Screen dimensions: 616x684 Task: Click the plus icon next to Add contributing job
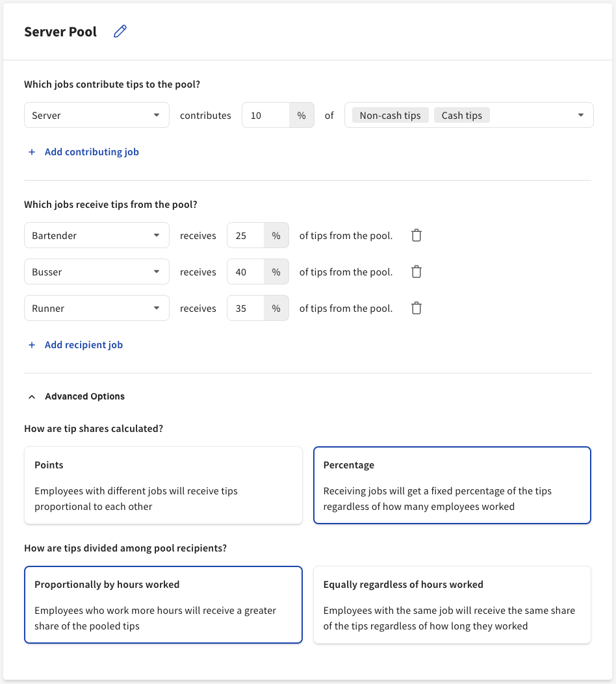point(32,151)
